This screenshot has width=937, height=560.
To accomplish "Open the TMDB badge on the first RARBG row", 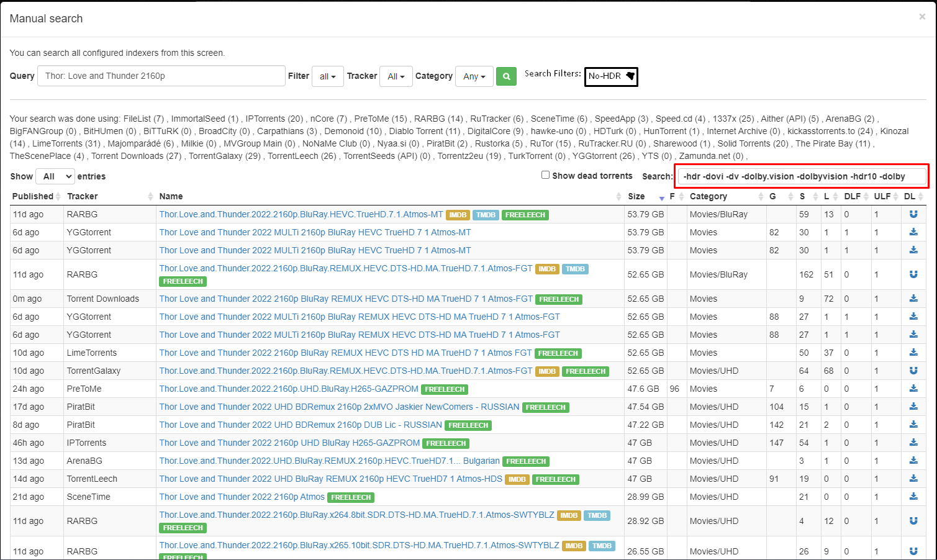I will coord(486,215).
